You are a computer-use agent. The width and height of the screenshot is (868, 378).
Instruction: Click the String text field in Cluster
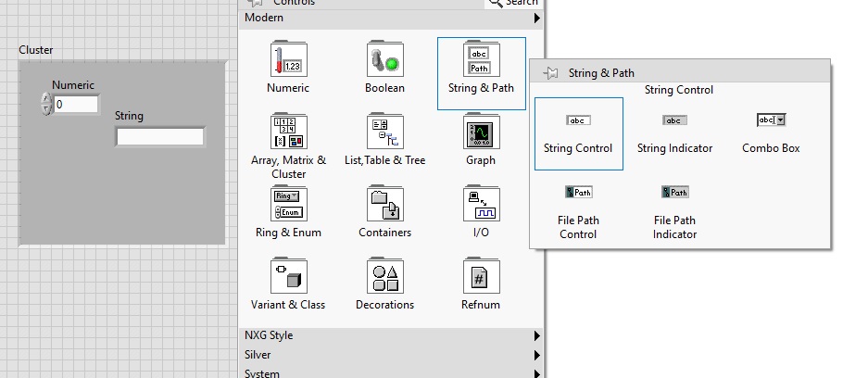tap(159, 137)
